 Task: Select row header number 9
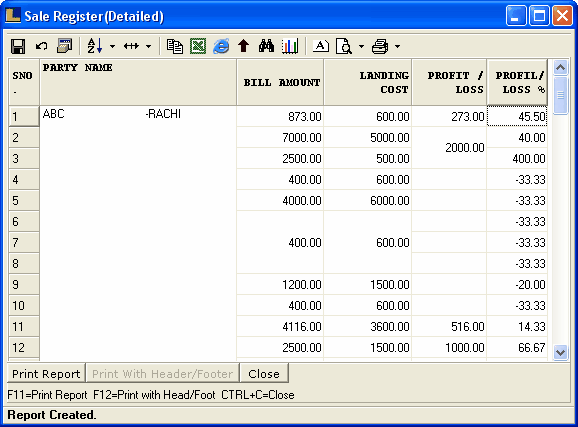point(24,285)
